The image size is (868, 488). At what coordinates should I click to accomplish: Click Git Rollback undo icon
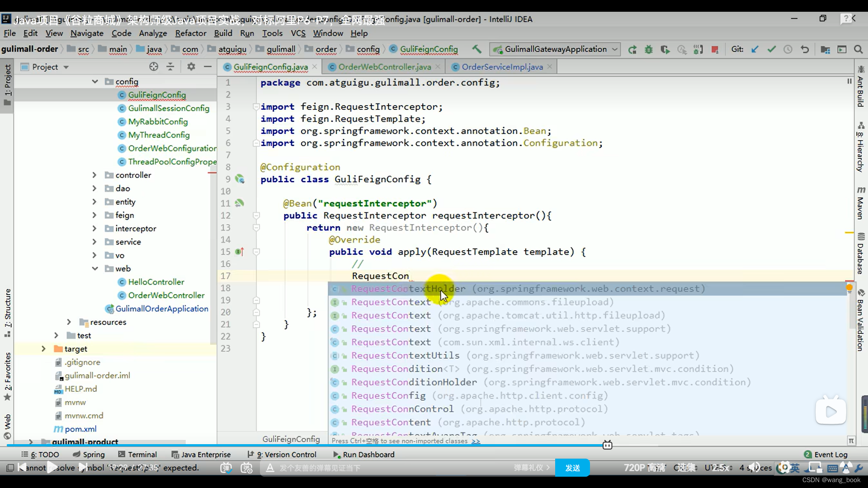[x=805, y=49]
